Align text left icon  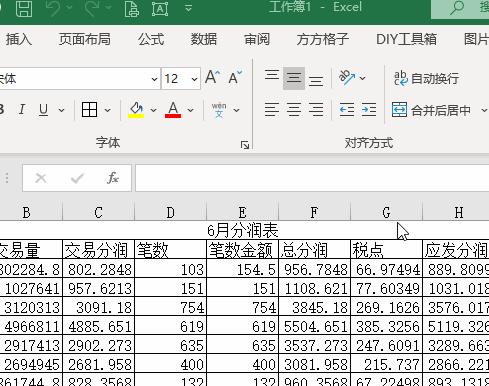(272, 110)
